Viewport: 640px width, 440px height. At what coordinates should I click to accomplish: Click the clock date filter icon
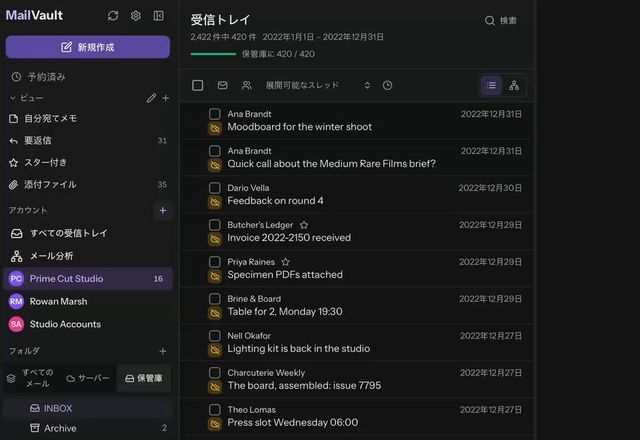click(x=387, y=85)
